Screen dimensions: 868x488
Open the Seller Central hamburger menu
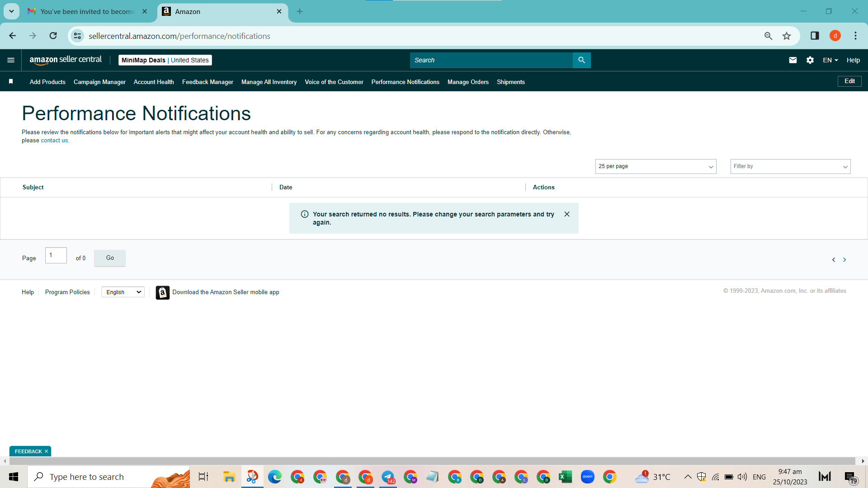[x=11, y=60]
